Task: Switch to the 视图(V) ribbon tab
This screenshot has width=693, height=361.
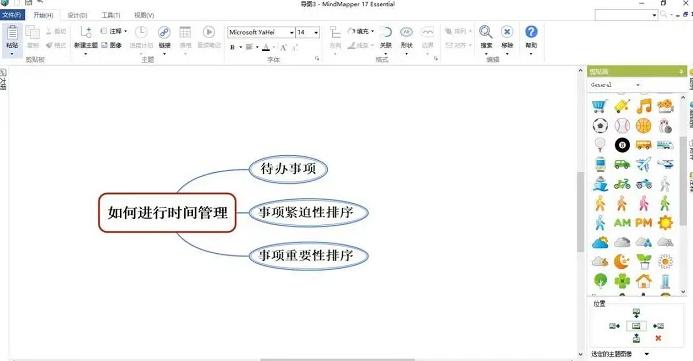Action: click(x=144, y=15)
